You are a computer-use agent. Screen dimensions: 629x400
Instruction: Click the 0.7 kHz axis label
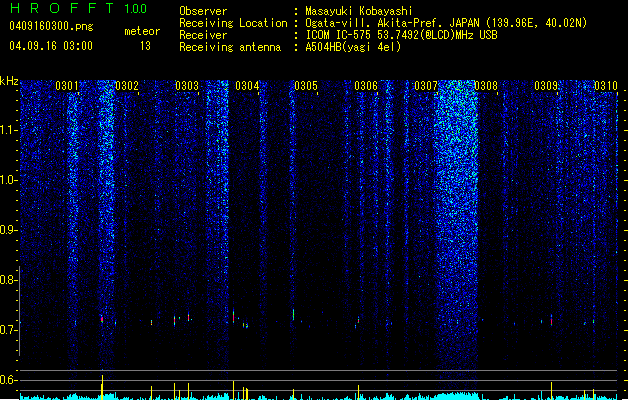tap(8, 330)
